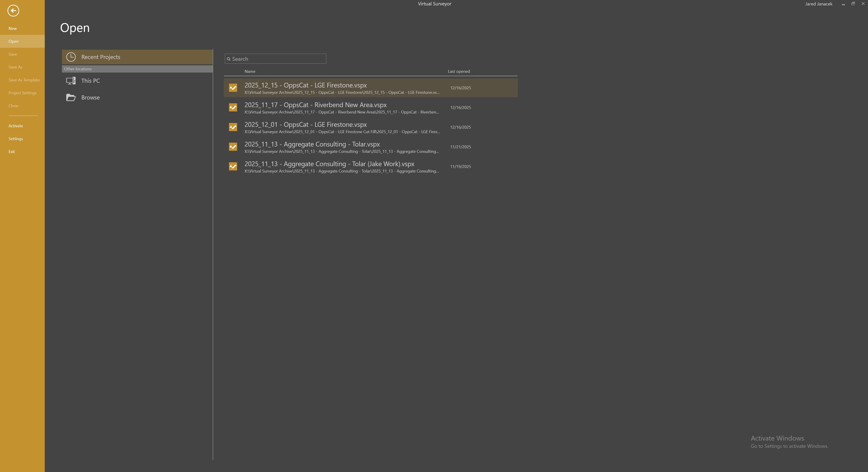This screenshot has height=472, width=868.
Task: Click Exit in the sidebar menu
Action: pos(22,152)
